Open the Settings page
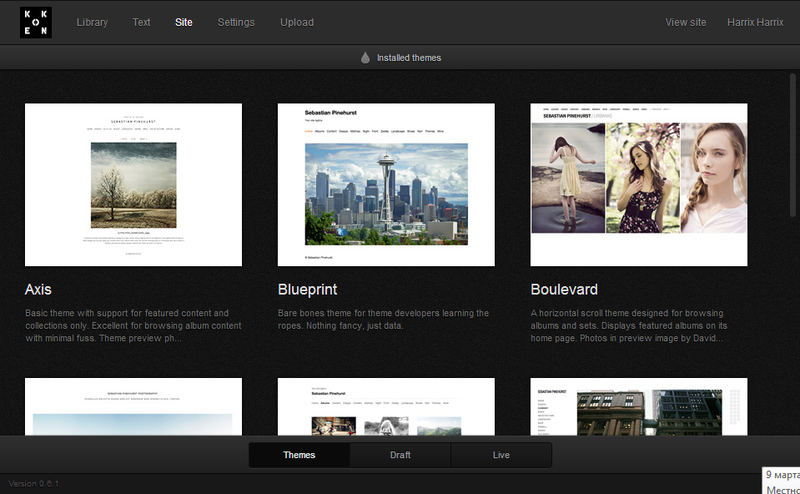Image resolution: width=800 pixels, height=494 pixels. pyautogui.click(x=236, y=22)
